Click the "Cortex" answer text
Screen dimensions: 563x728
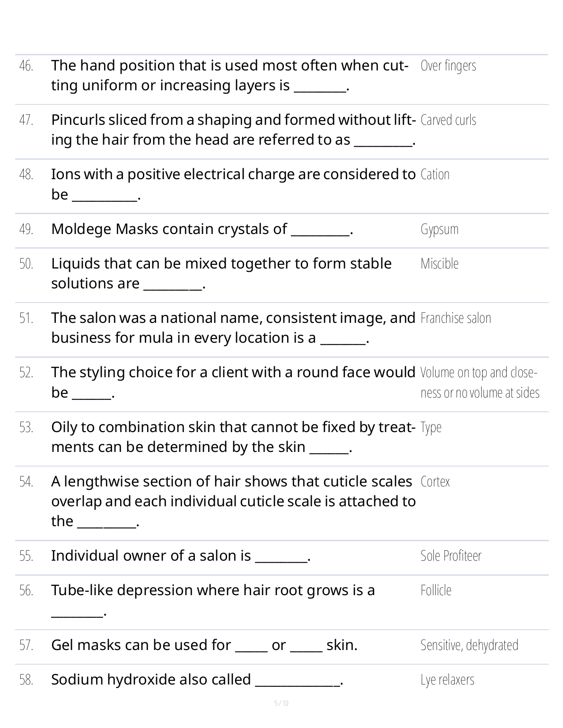pos(435,482)
